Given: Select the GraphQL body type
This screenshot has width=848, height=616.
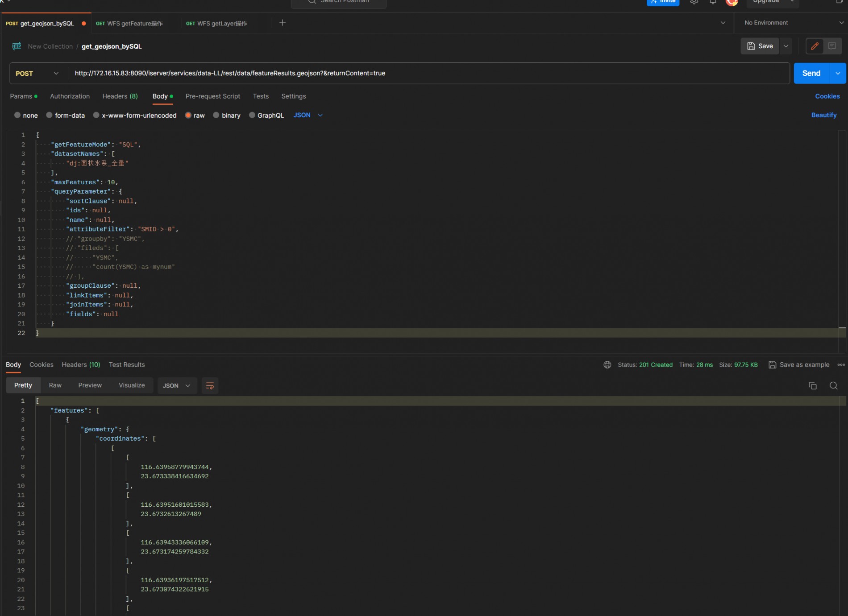Looking at the screenshot, I should tap(266, 116).
